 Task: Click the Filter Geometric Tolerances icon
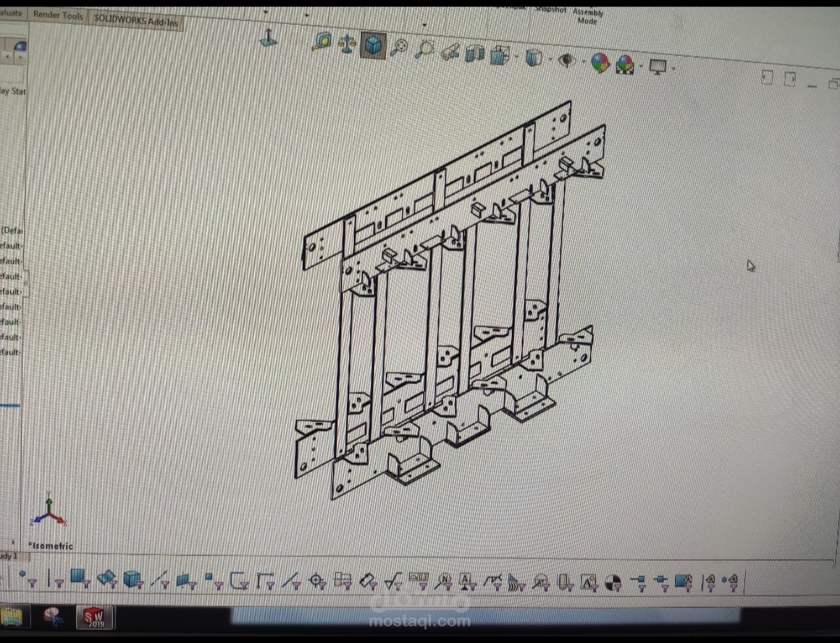pyautogui.click(x=419, y=582)
